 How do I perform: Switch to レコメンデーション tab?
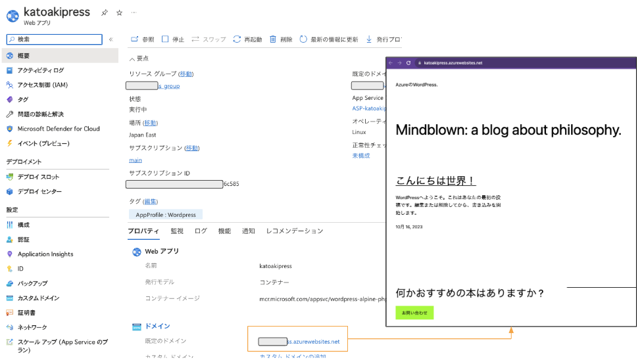[295, 231]
